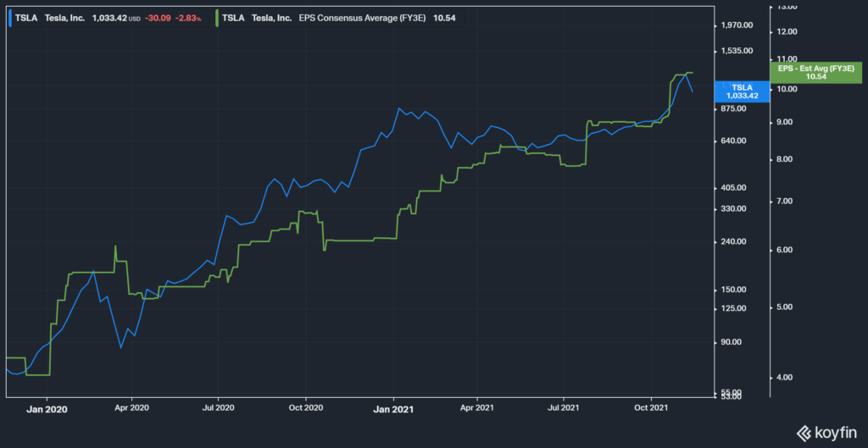Click the 1,535.00 price axis label
Screen dimensions: 868x448
coord(737,51)
